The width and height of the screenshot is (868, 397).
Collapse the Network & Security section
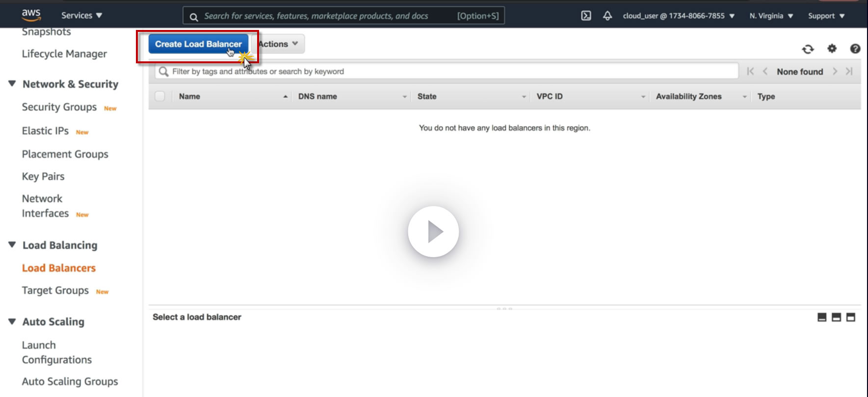(12, 84)
